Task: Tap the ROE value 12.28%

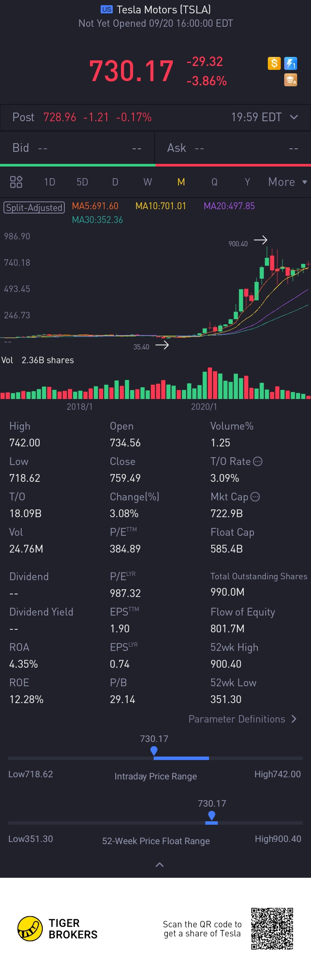Action: click(x=26, y=699)
